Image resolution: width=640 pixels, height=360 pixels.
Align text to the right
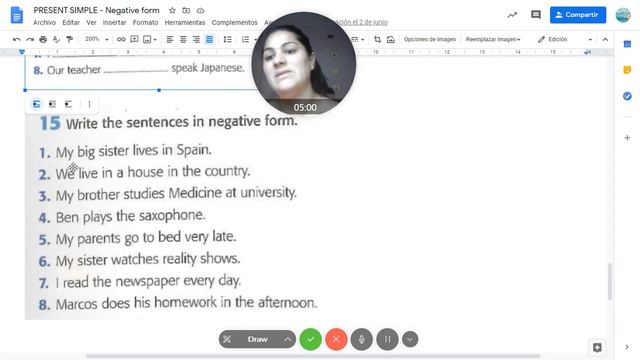[196, 40]
